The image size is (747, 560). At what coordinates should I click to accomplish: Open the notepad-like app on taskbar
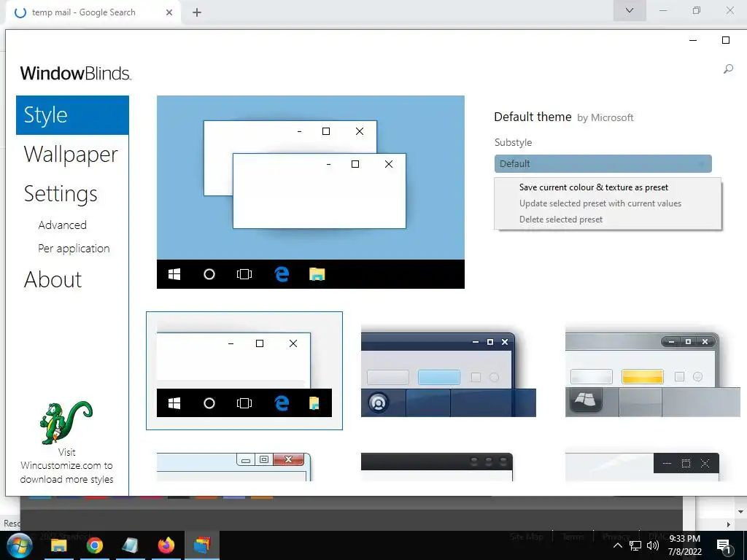pos(130,545)
